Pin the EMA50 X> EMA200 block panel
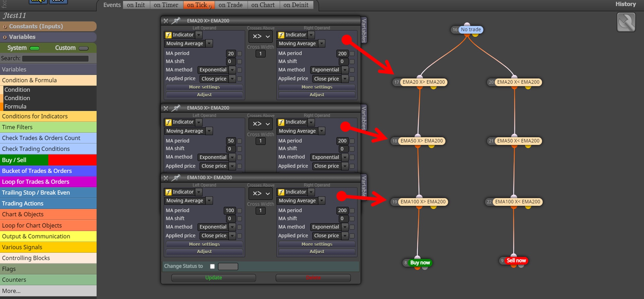The image size is (644, 299). point(176,108)
